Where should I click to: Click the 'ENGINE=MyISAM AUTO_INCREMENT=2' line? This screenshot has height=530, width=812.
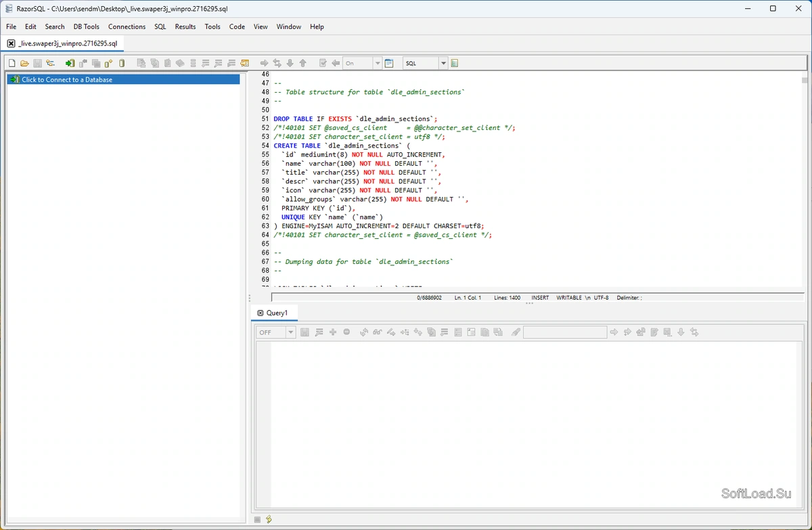pos(379,226)
